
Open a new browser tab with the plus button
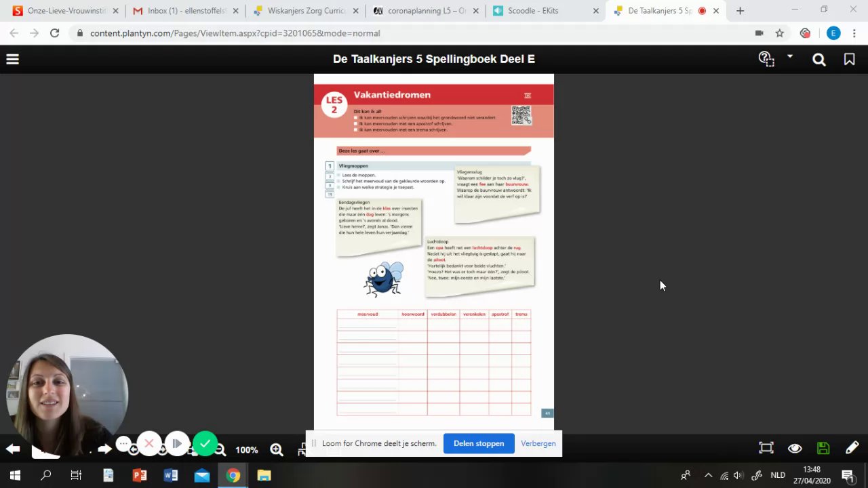(740, 11)
